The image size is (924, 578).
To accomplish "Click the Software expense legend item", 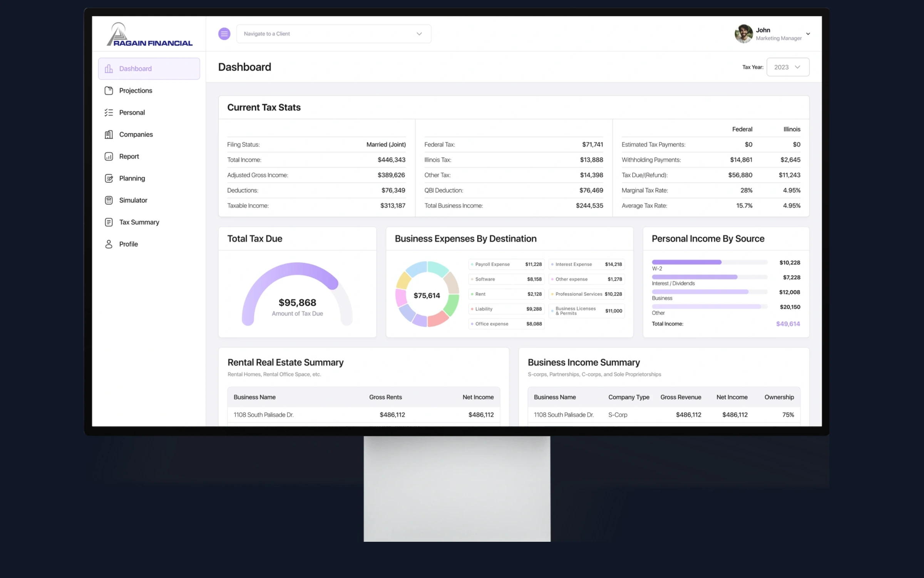I will tap(506, 279).
